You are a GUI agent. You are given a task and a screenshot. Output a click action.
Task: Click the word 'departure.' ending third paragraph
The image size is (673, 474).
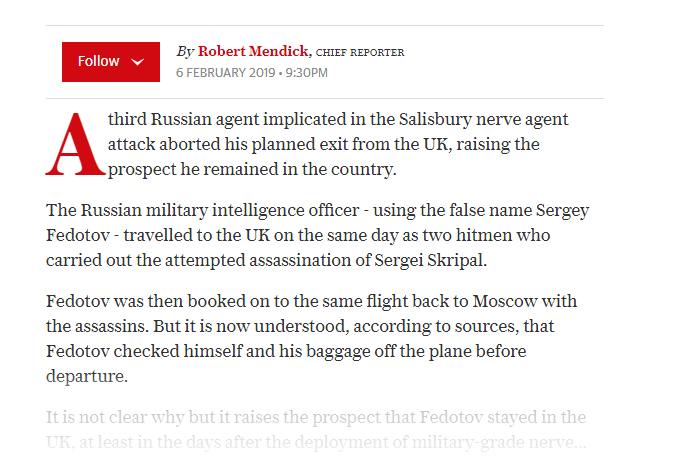tap(87, 376)
